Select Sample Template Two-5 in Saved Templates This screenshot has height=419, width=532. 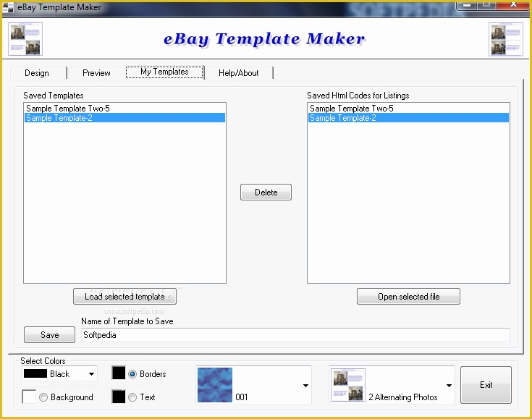coord(124,109)
